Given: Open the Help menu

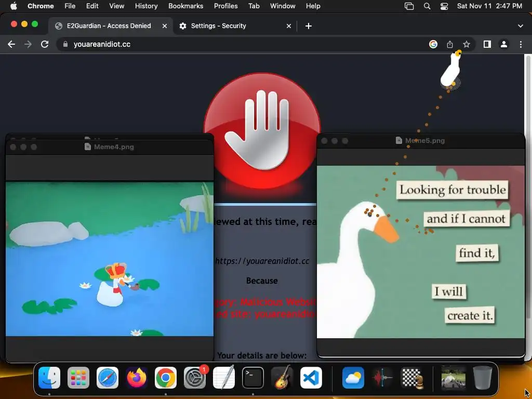Looking at the screenshot, I should point(313,6).
